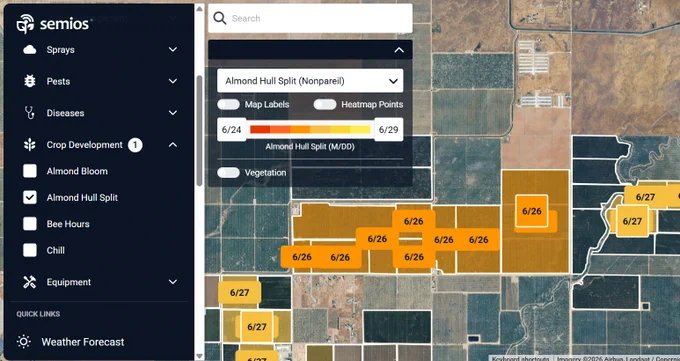Click the Chill label text
The height and width of the screenshot is (361, 680).
[x=56, y=250]
